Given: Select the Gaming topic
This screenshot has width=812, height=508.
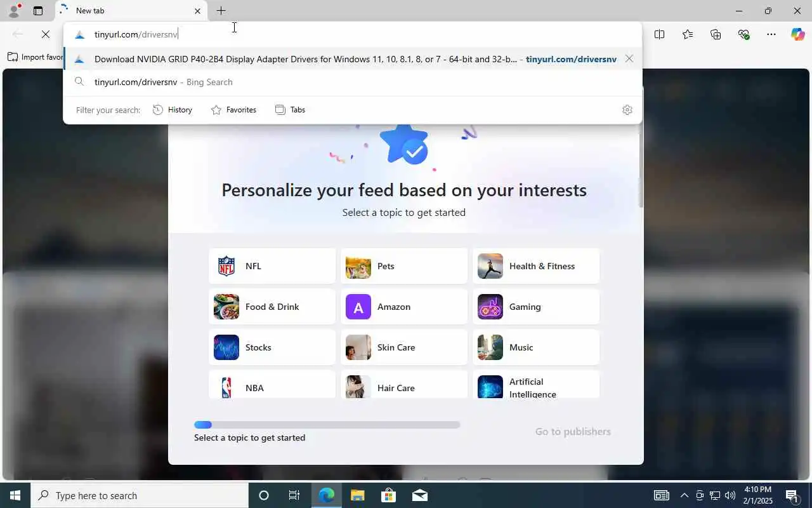Looking at the screenshot, I should tap(536, 307).
